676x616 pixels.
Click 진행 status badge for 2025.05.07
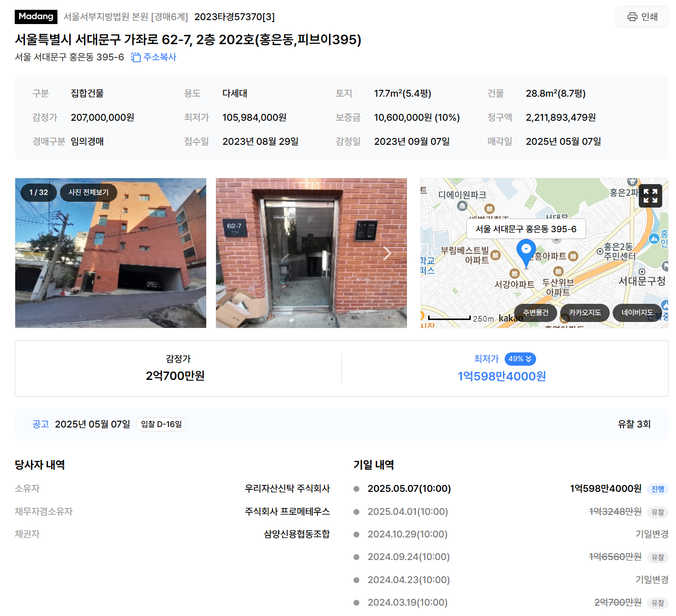658,489
